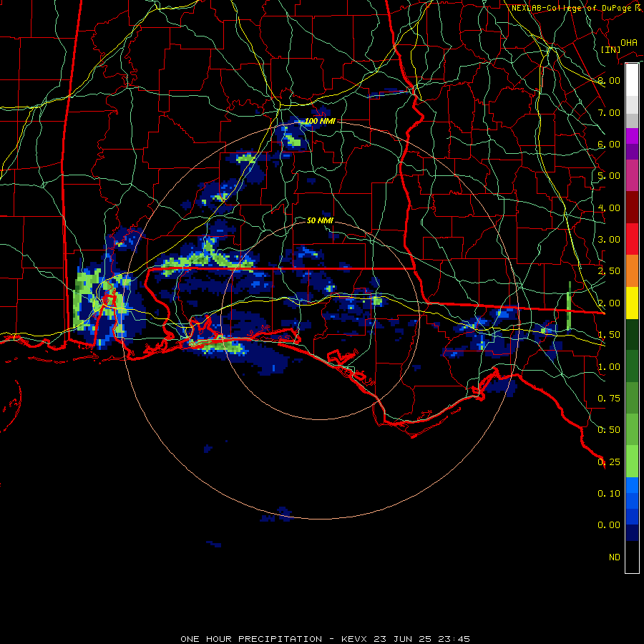Click the 0.75 legend value
The width and height of the screenshot is (644, 644).
609,399
